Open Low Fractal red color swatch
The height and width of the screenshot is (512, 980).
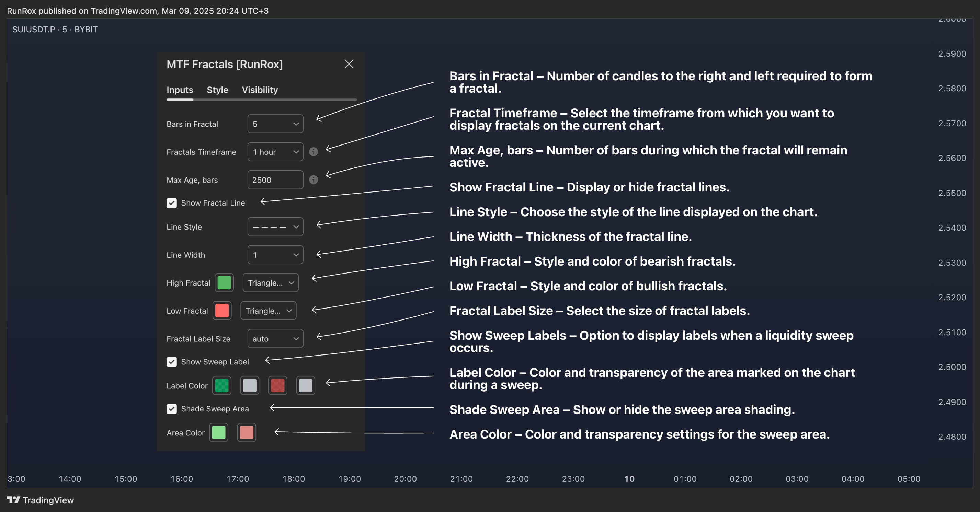pyautogui.click(x=222, y=311)
